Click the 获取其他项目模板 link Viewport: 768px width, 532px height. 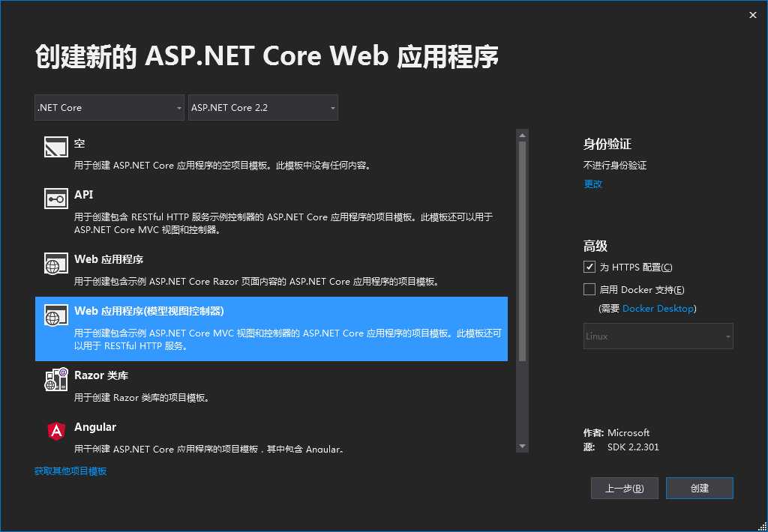point(70,471)
